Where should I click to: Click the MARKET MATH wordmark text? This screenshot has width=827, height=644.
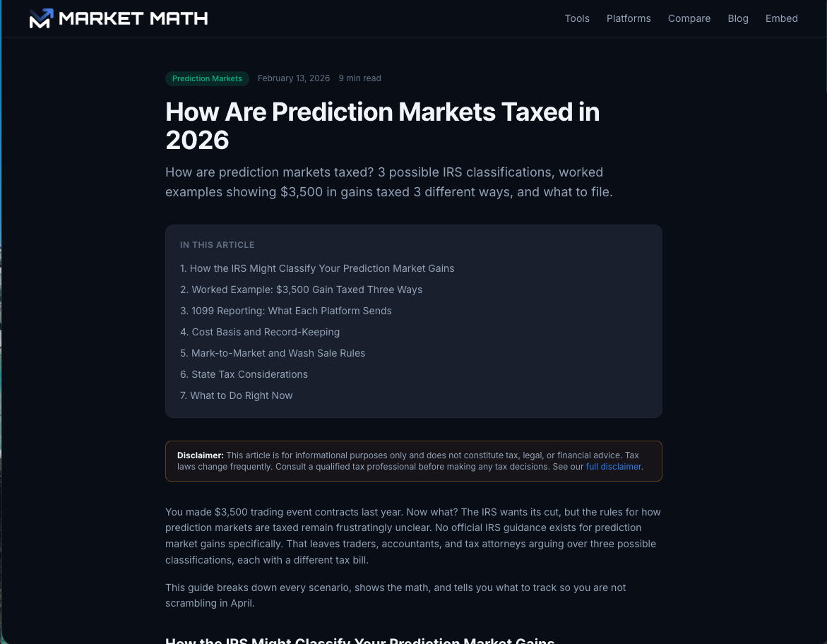(133, 18)
